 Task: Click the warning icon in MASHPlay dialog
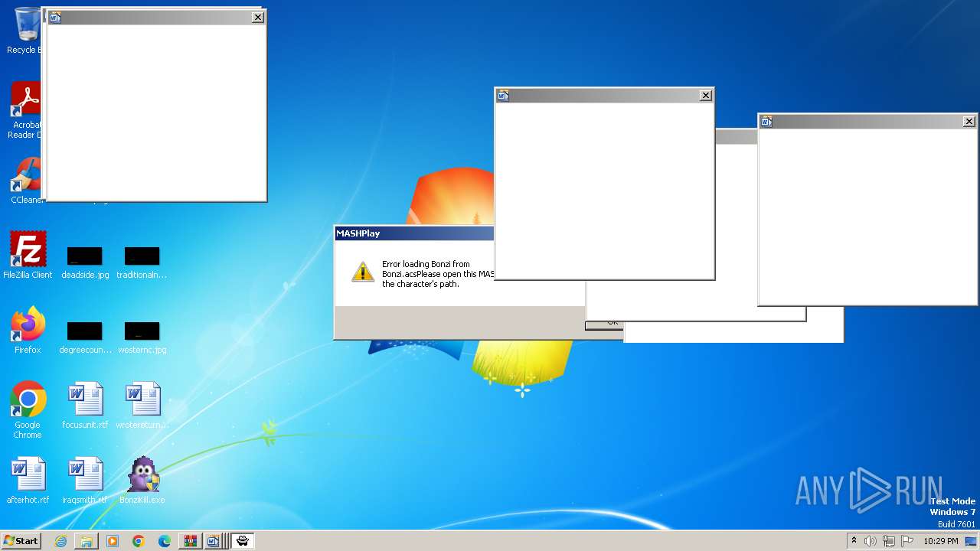coord(363,272)
